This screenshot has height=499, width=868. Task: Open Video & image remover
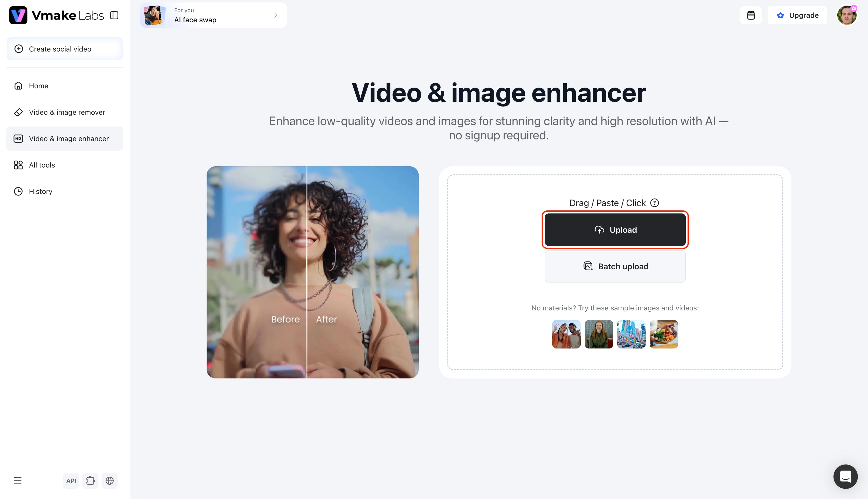[64, 112]
